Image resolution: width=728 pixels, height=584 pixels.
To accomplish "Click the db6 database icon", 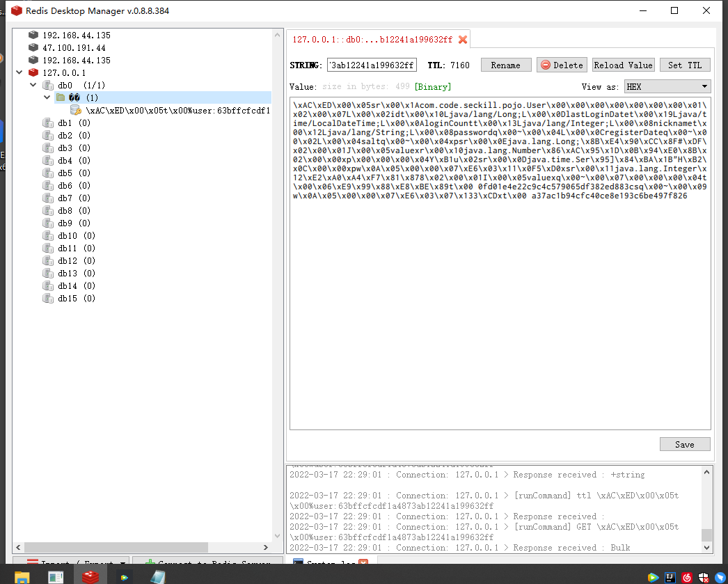I will [x=48, y=185].
